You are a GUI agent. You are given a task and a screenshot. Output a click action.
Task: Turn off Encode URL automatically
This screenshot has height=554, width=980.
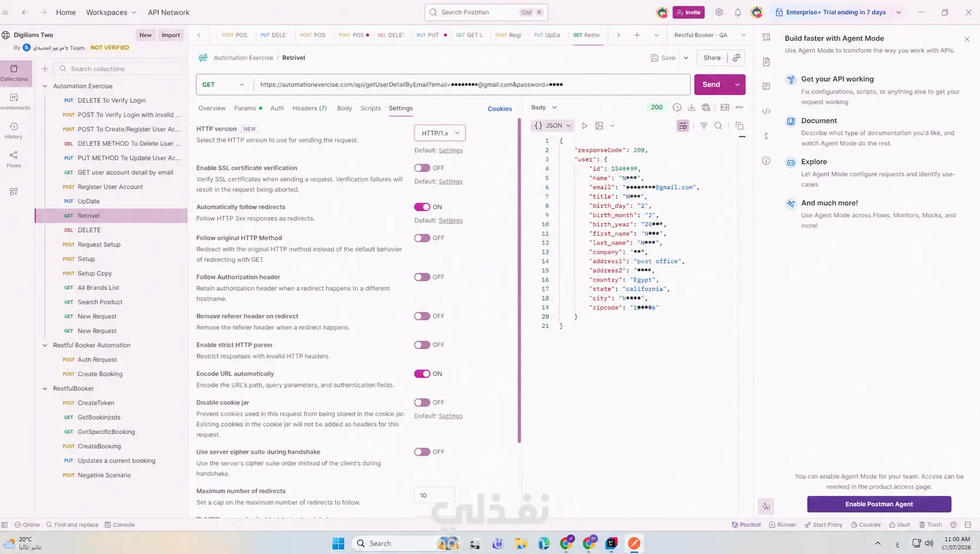(x=422, y=374)
